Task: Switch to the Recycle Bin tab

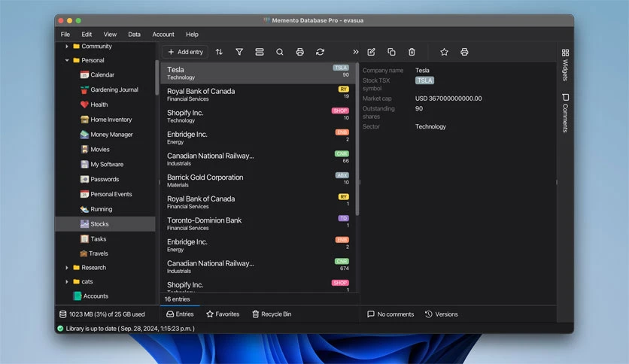Action: [x=272, y=314]
